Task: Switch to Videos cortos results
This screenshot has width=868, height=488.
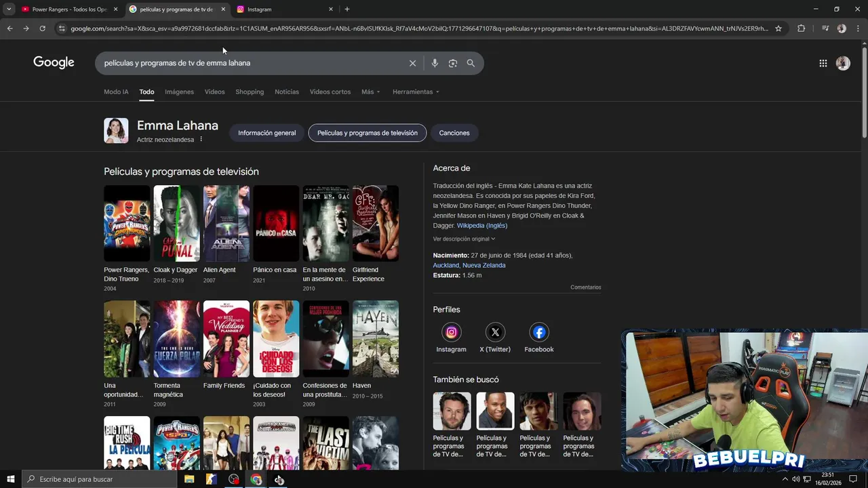Action: [330, 92]
